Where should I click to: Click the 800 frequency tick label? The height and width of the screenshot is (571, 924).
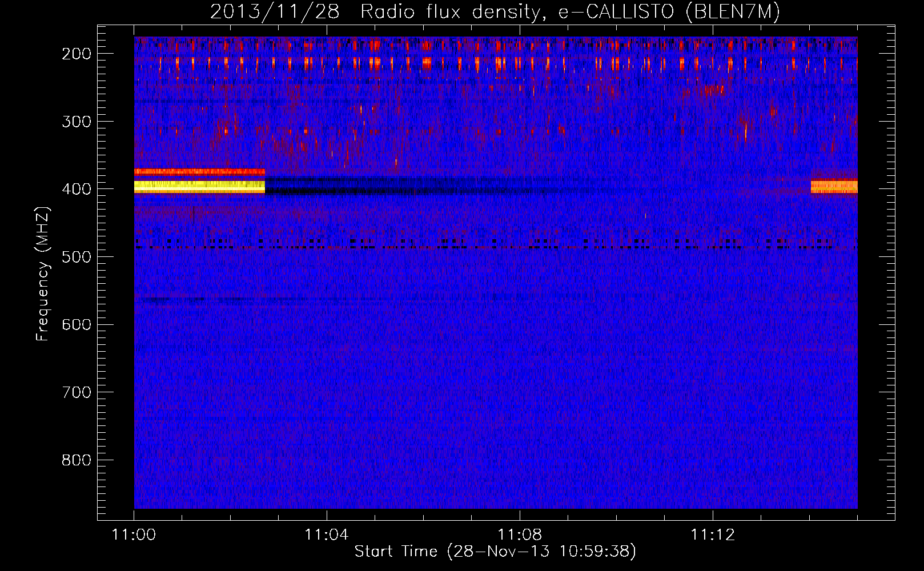pyautogui.click(x=77, y=460)
